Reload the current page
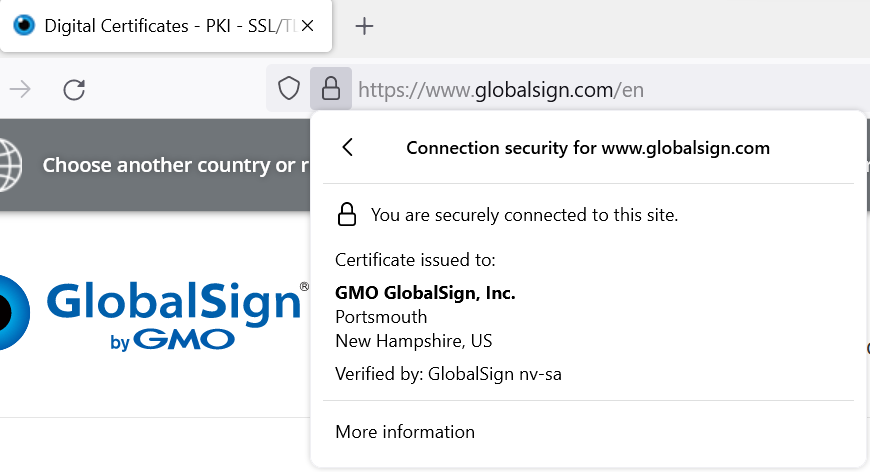This screenshot has height=472, width=870. pyautogui.click(x=74, y=90)
